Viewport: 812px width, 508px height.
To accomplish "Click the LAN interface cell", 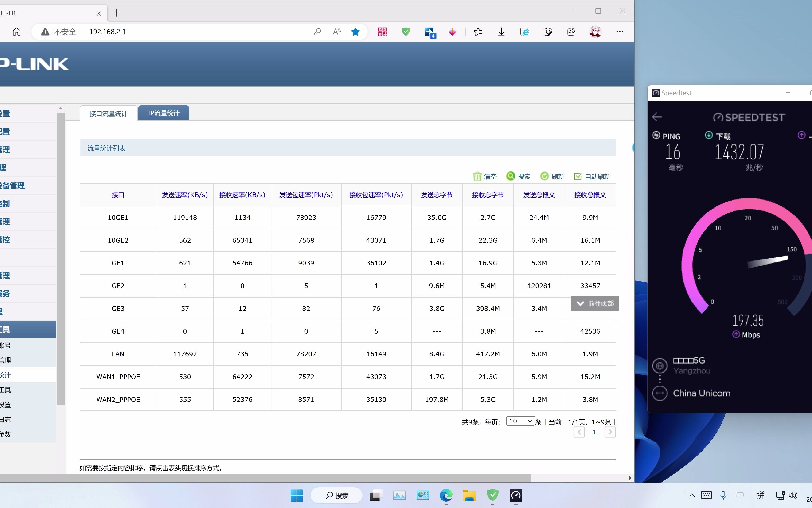I will 118,354.
